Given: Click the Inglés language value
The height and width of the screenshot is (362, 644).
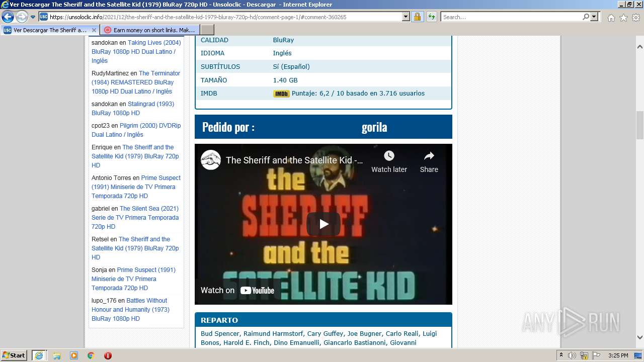Looking at the screenshot, I should (x=282, y=53).
